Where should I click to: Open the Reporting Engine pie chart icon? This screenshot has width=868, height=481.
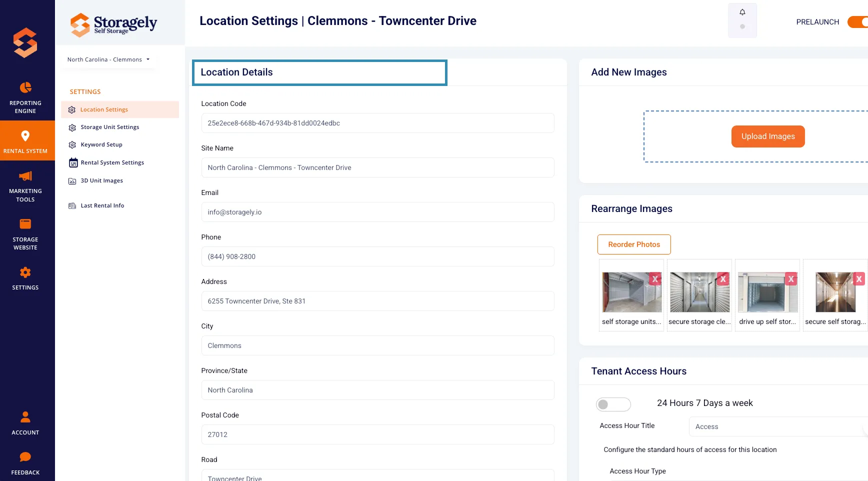(25, 87)
